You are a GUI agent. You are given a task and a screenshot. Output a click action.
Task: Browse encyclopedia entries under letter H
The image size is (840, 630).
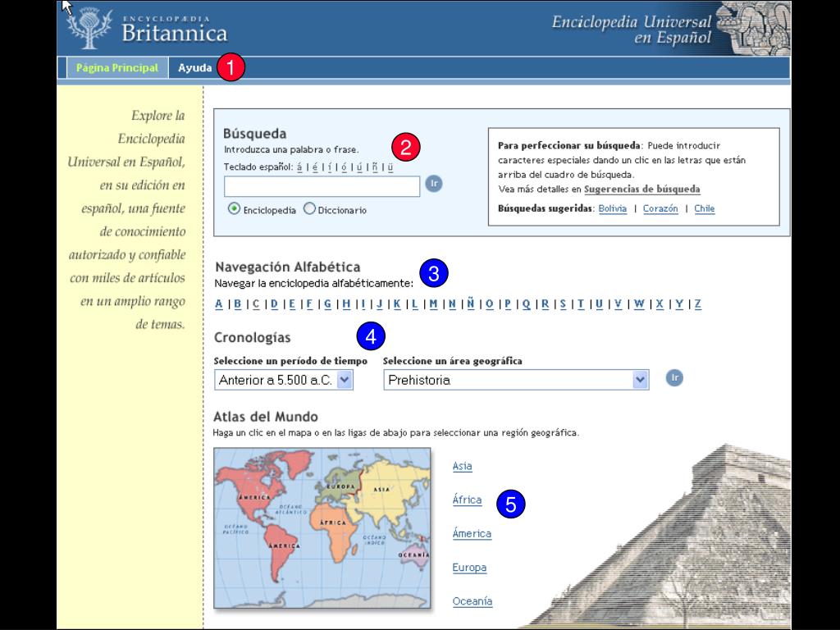pyautogui.click(x=347, y=304)
